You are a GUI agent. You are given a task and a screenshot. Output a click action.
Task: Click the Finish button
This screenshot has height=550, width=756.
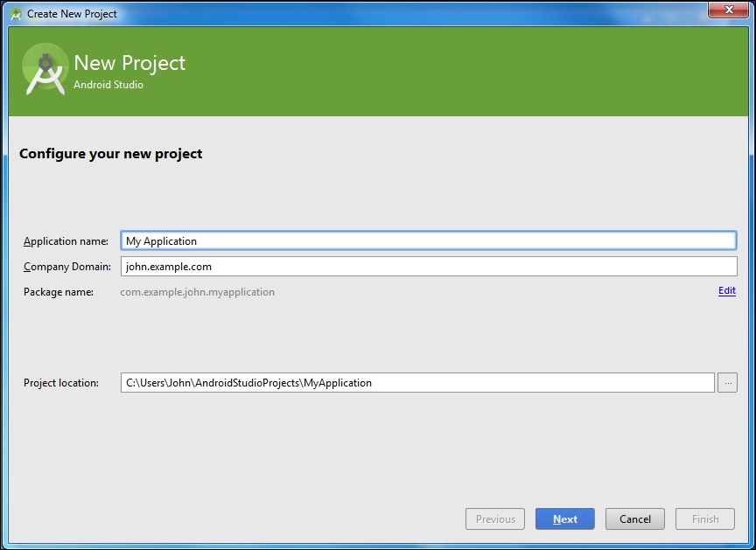pyautogui.click(x=705, y=519)
